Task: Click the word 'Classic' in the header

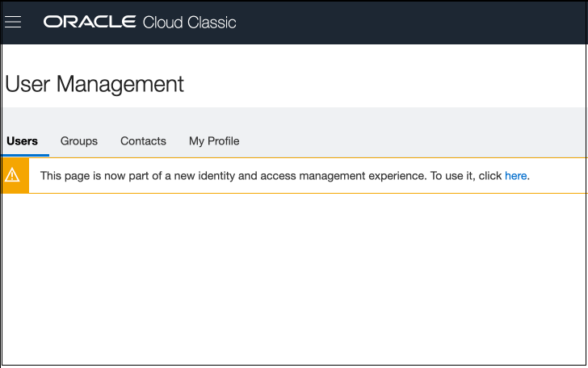Action: tap(212, 22)
